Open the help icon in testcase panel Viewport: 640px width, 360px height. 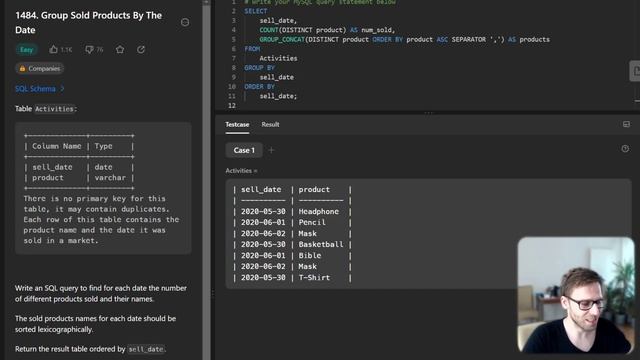coord(625,149)
